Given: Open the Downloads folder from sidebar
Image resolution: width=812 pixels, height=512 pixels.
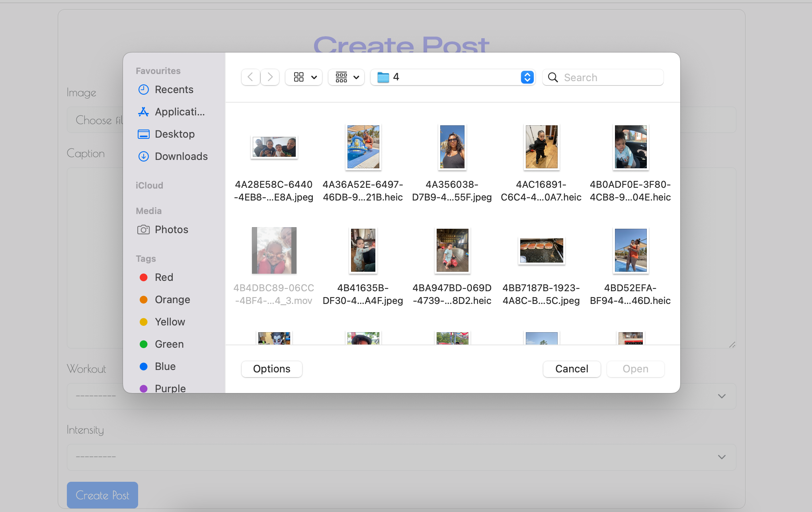Looking at the screenshot, I should pyautogui.click(x=181, y=156).
